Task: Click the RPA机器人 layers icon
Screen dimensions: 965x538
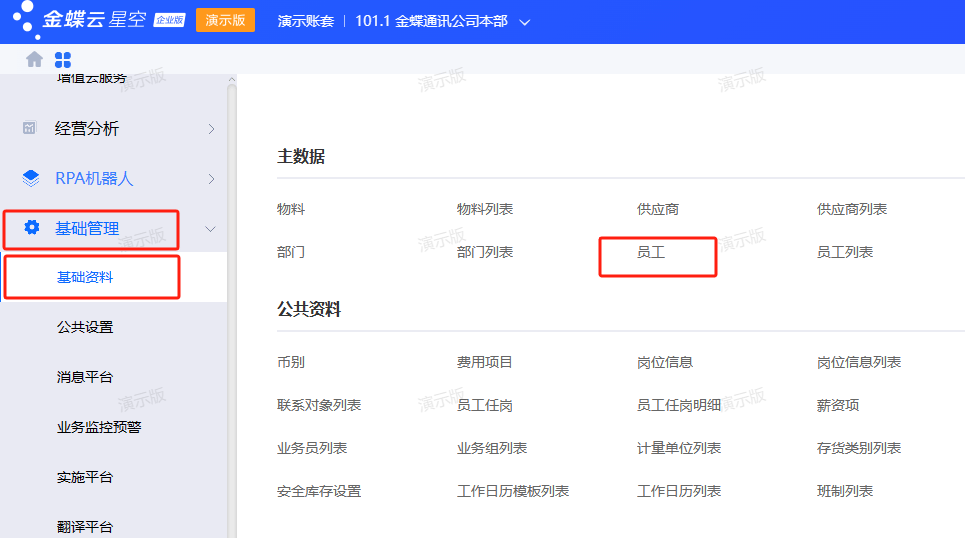Action: click(x=31, y=178)
